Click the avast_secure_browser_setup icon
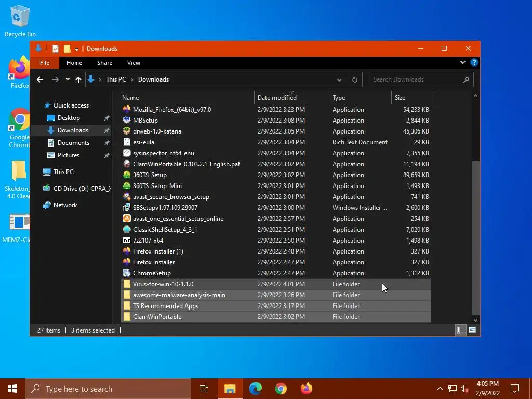The height and width of the screenshot is (399, 532). [x=127, y=196]
